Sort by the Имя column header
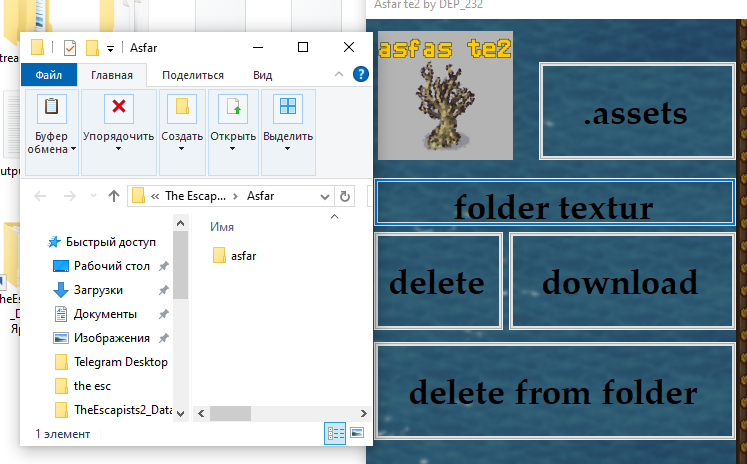The image size is (747, 464). click(x=222, y=227)
